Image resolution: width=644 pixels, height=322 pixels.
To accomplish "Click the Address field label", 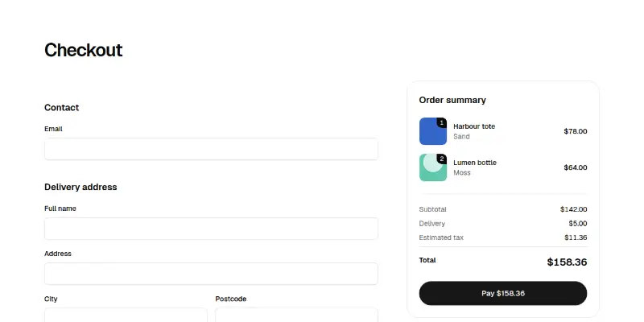I will click(57, 254).
